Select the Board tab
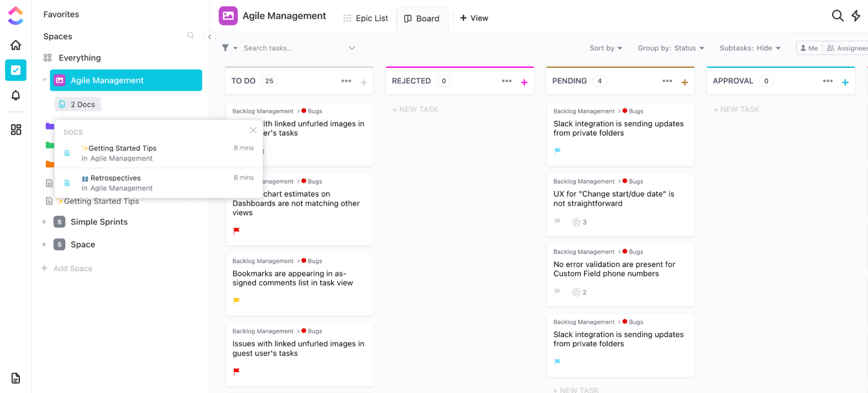 [x=422, y=19]
